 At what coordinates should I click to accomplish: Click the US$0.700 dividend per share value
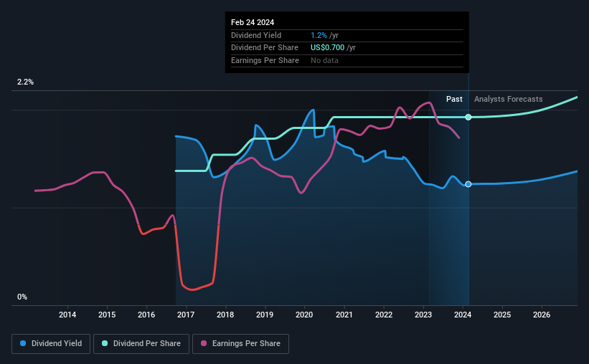point(327,48)
